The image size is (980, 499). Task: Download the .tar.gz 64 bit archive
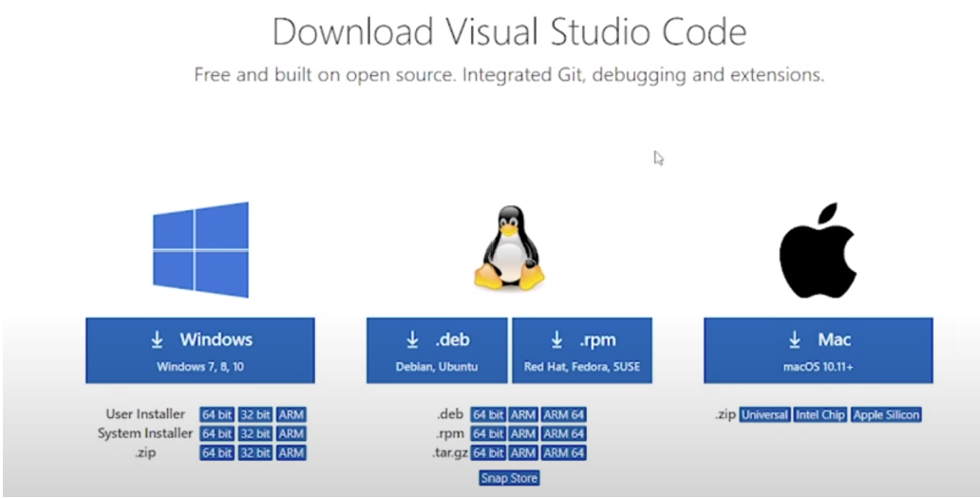pyautogui.click(x=487, y=452)
